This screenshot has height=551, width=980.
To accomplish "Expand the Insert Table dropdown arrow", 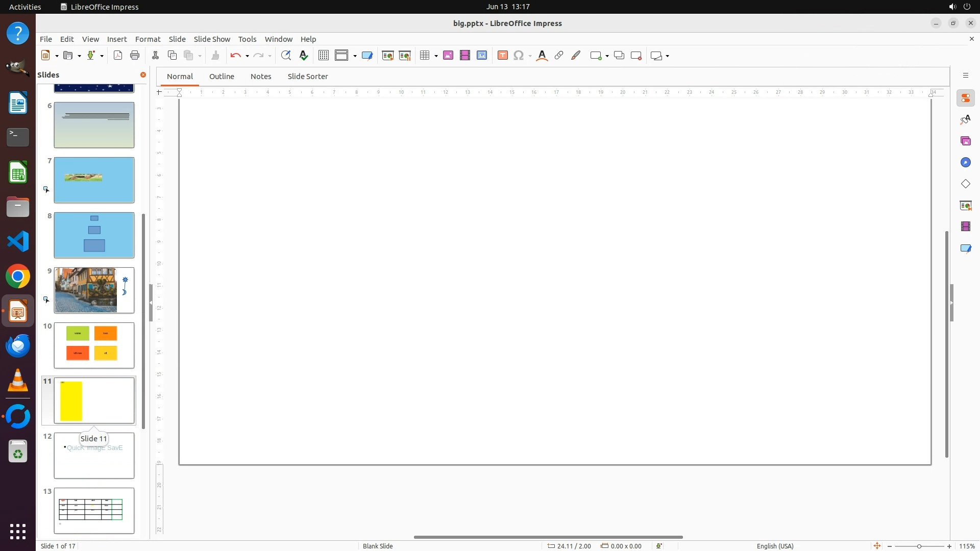I will point(436,56).
